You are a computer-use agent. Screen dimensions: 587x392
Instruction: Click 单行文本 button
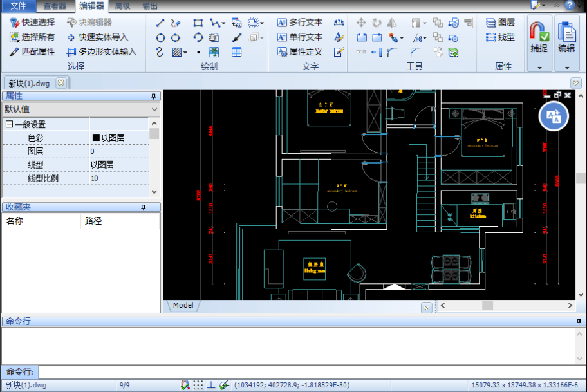click(299, 37)
